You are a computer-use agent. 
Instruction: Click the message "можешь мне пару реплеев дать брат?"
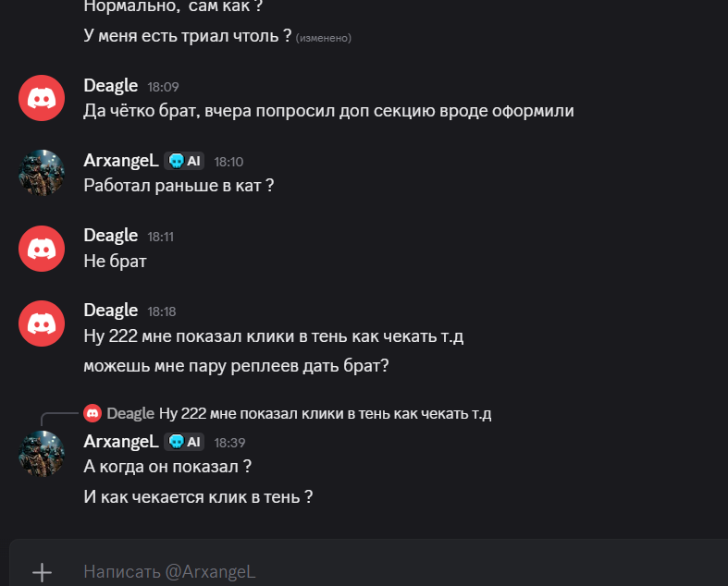point(236,365)
